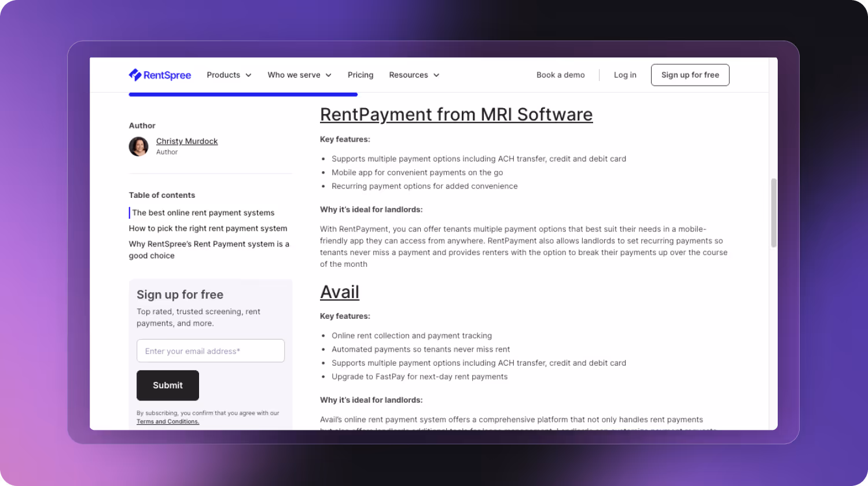Open the Pricing page
Viewport: 868px width, 486px height.
click(361, 75)
